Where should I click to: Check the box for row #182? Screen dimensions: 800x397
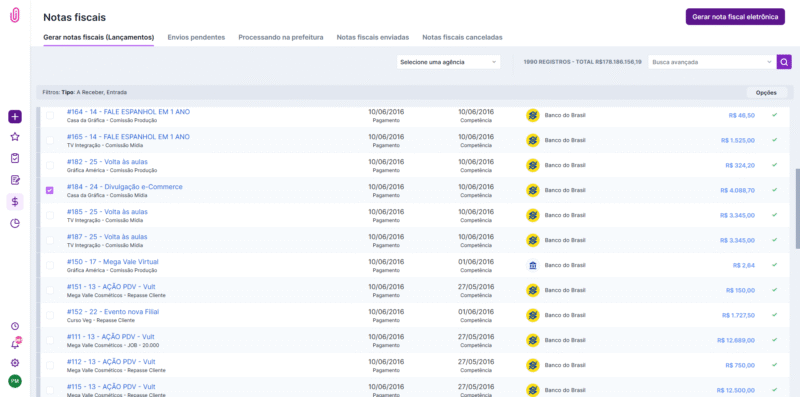tap(49, 165)
